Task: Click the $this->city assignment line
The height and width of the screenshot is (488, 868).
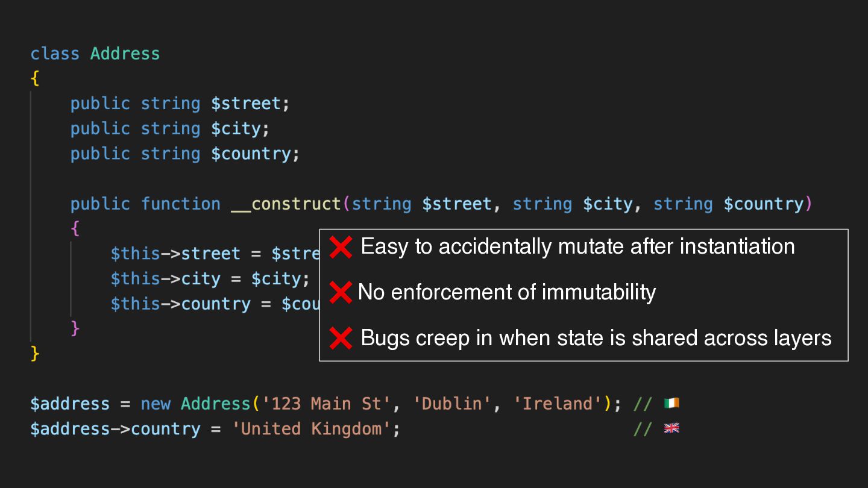Action: click(x=210, y=280)
